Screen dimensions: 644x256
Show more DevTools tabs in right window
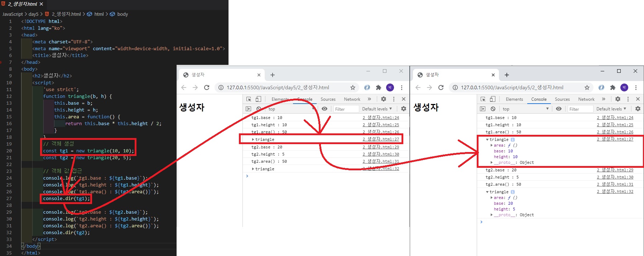click(x=604, y=99)
